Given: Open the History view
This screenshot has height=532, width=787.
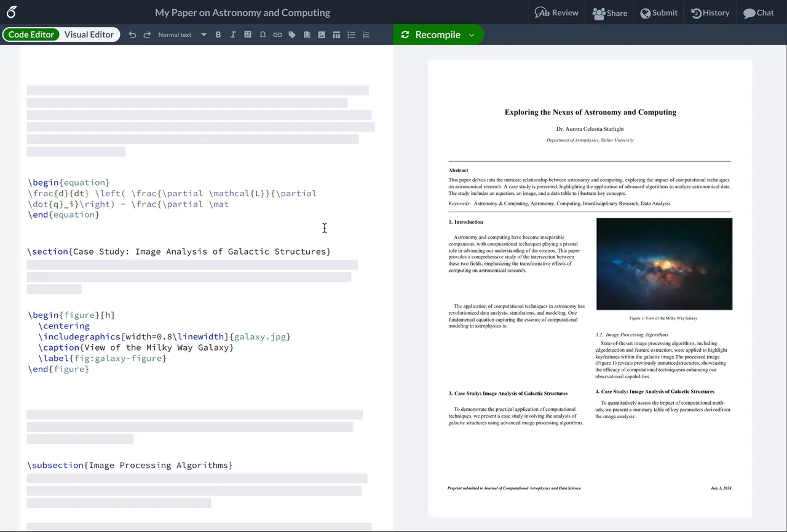Looking at the screenshot, I should pos(710,13).
